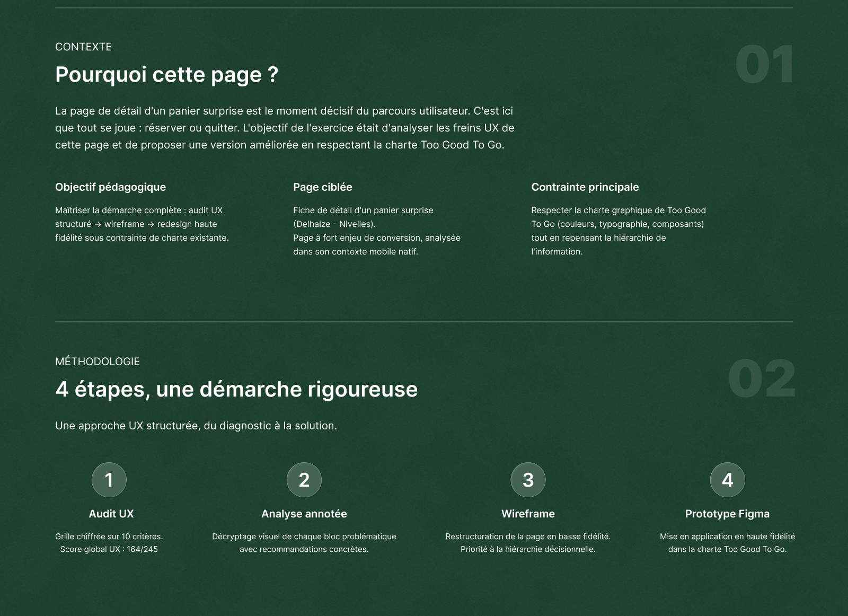Click the "Analyse annotée" step title
The width and height of the screenshot is (848, 616).
point(304,514)
